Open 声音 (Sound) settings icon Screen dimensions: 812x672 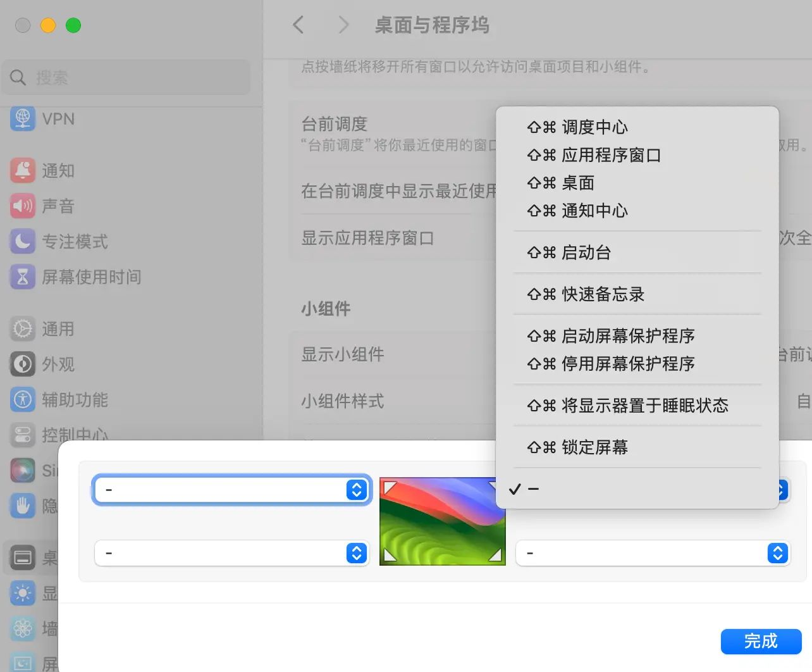tap(22, 206)
